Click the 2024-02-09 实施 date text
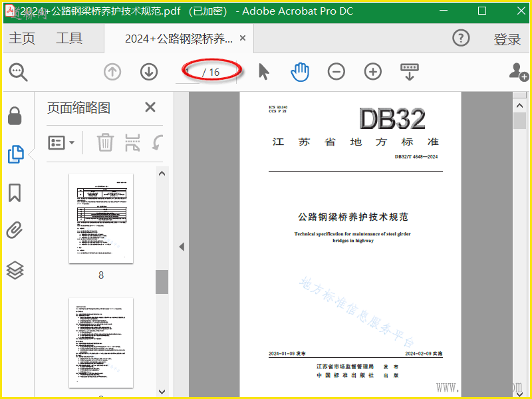 click(x=424, y=354)
